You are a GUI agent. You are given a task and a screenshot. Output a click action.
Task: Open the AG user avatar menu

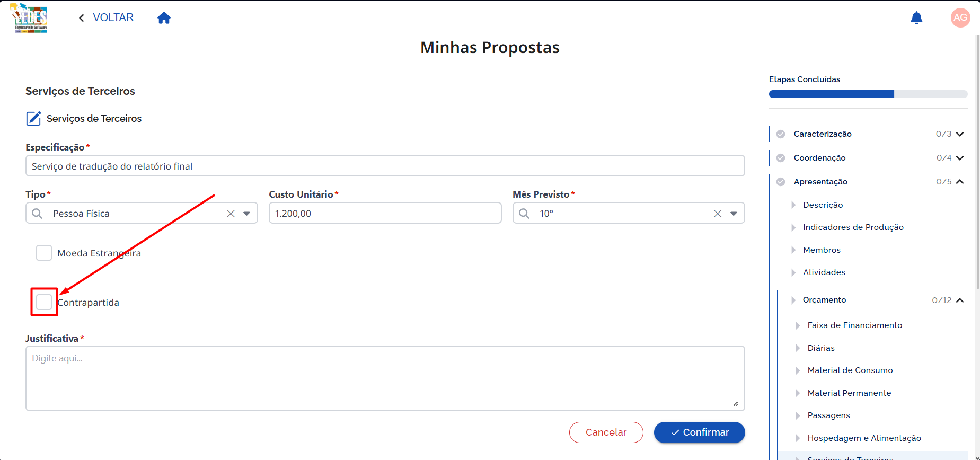pos(960,17)
